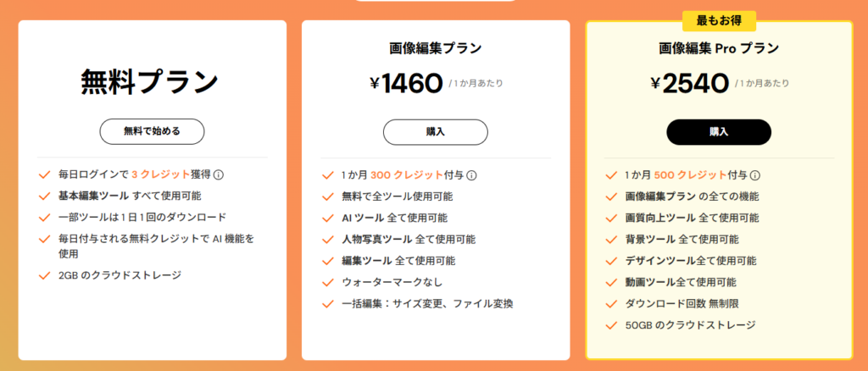Start the free plan with 無料で始める
Viewport: 868px width, 371px height.
coord(152,131)
